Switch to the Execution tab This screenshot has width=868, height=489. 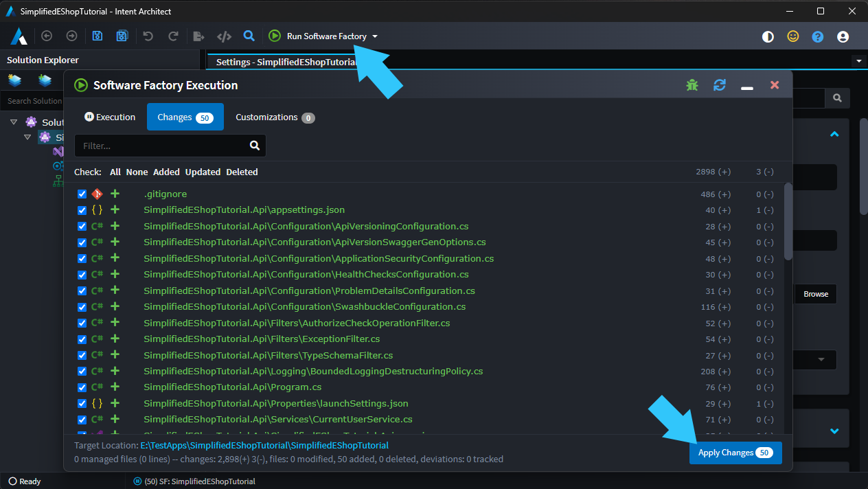pyautogui.click(x=110, y=117)
